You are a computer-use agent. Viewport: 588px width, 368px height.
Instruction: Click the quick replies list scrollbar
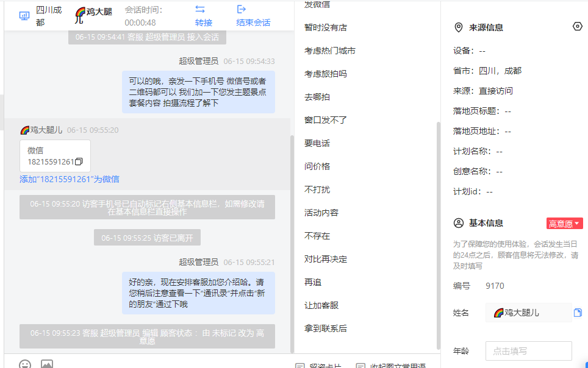coord(439,236)
